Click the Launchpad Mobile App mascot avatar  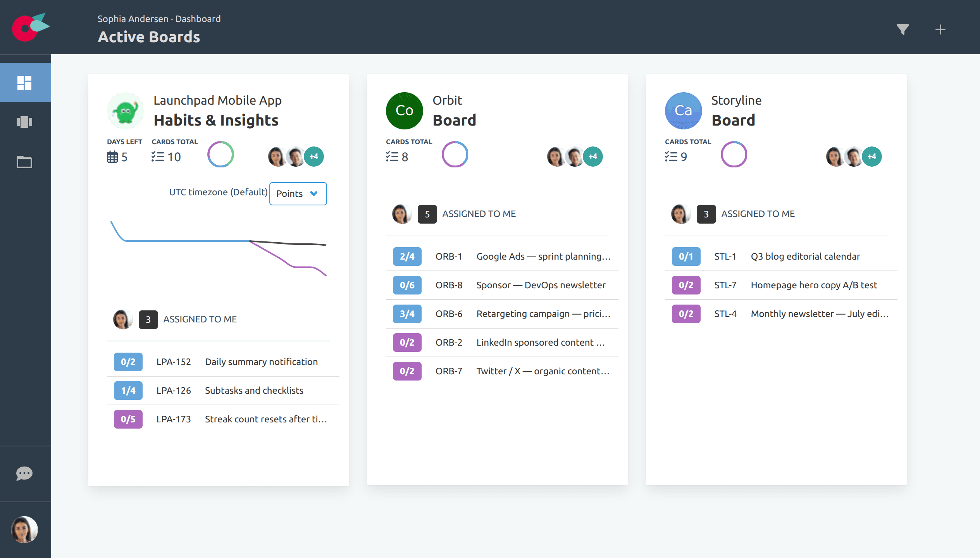click(x=125, y=110)
